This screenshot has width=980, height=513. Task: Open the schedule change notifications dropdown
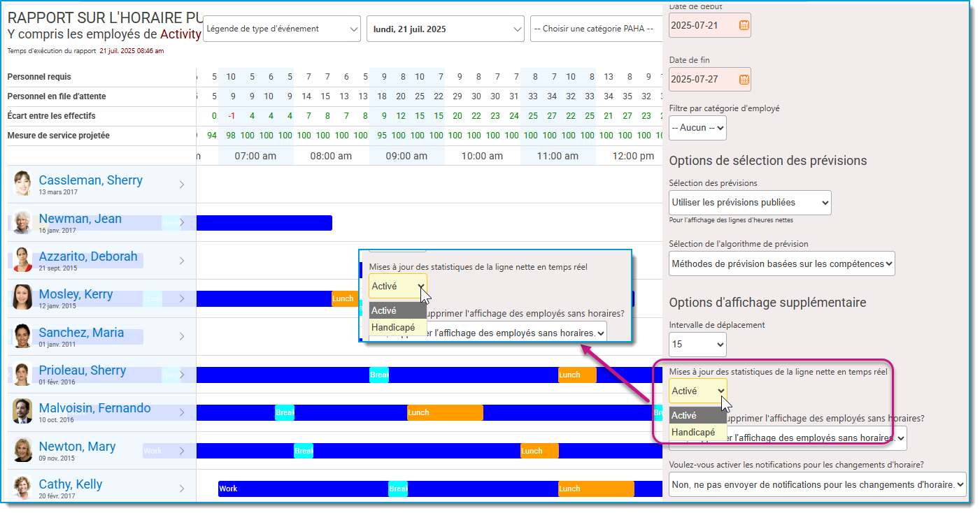click(x=818, y=484)
